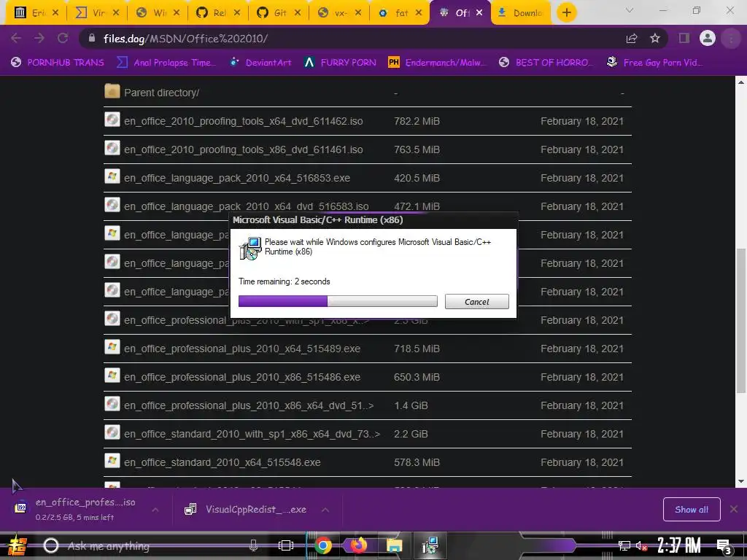Download en_office_2010_proofing_tools_x64_dvd_611462.iso

[244, 121]
